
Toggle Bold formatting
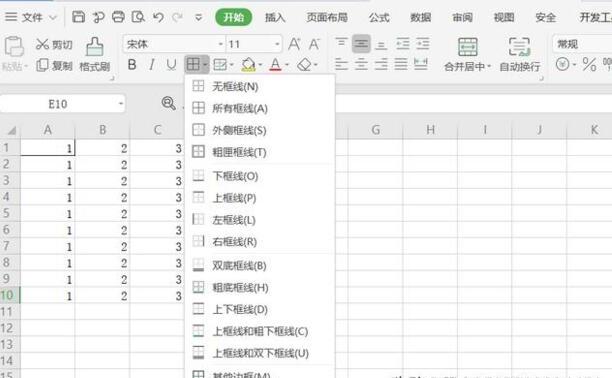[x=132, y=64]
